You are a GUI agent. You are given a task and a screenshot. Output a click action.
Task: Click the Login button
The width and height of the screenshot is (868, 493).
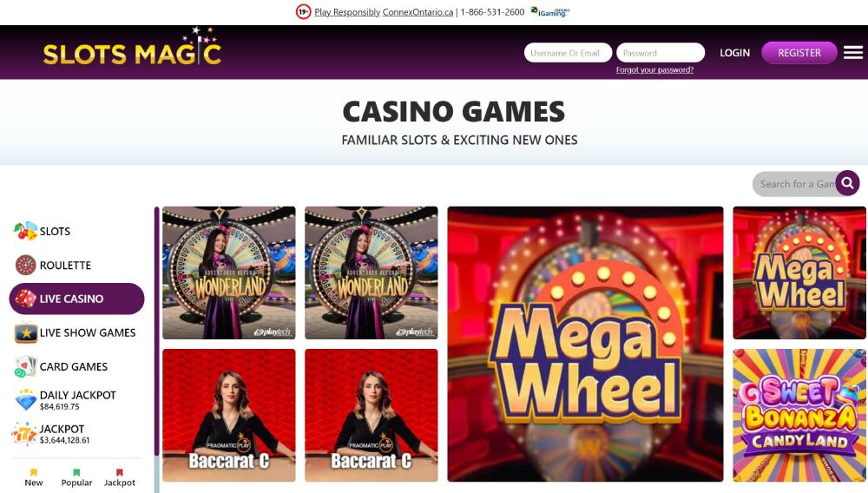click(734, 53)
